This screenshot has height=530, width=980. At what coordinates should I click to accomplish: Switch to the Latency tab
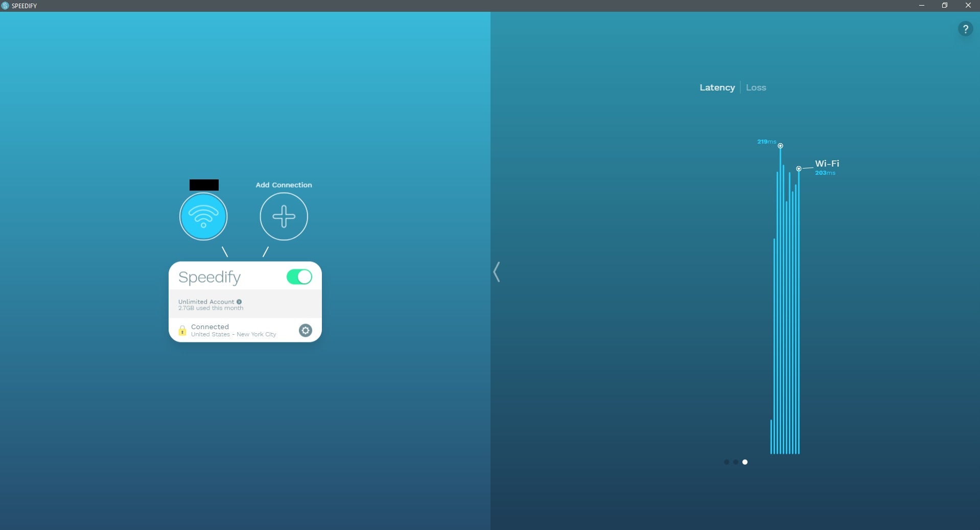pyautogui.click(x=717, y=87)
